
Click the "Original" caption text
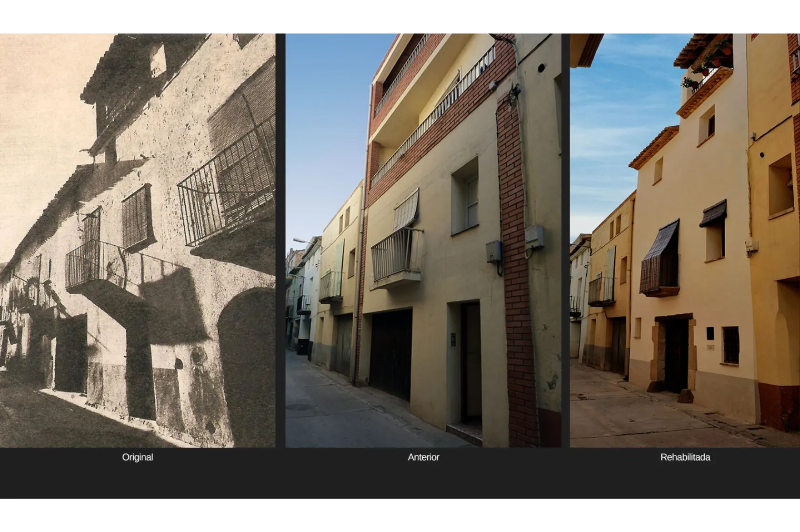[137, 457]
